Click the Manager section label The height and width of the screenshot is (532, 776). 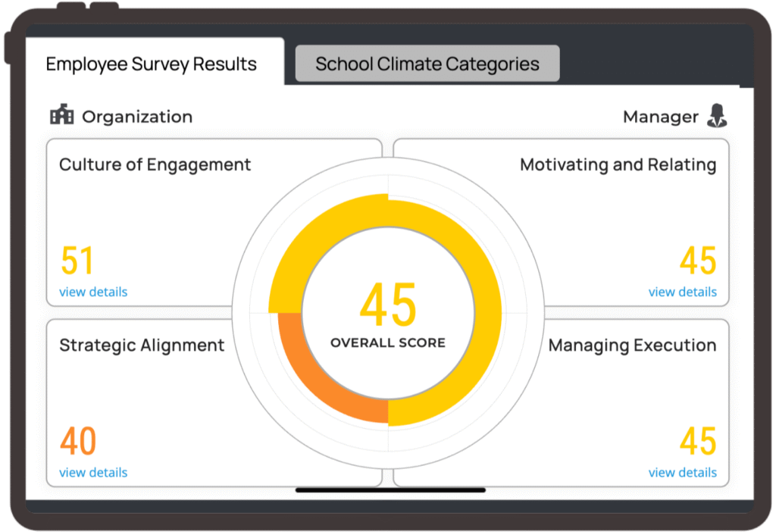tap(660, 117)
